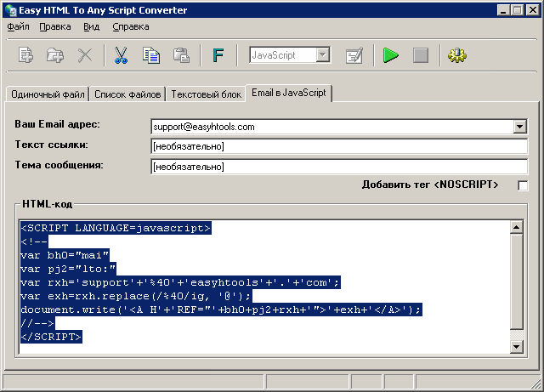Switch to the Список файлов tab
This screenshot has width=544, height=392.
127,94
